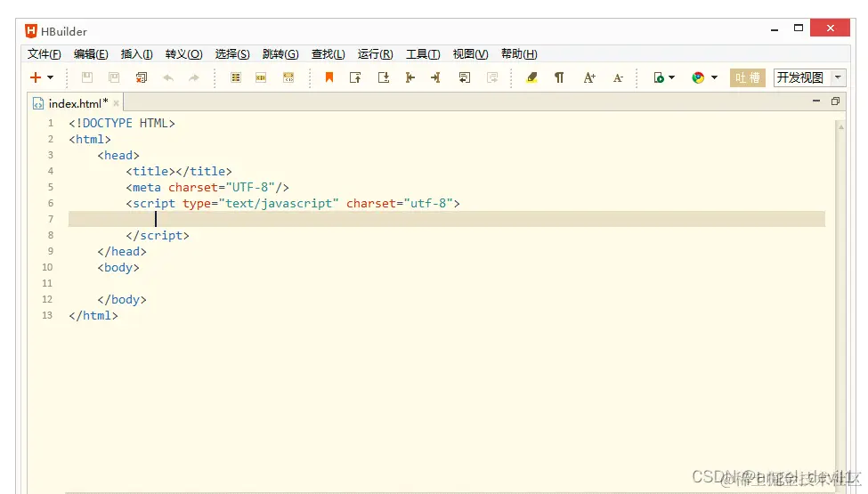Click the vertical scrollbar up arrow
Viewport: 868px width, 494px height.
841,126
